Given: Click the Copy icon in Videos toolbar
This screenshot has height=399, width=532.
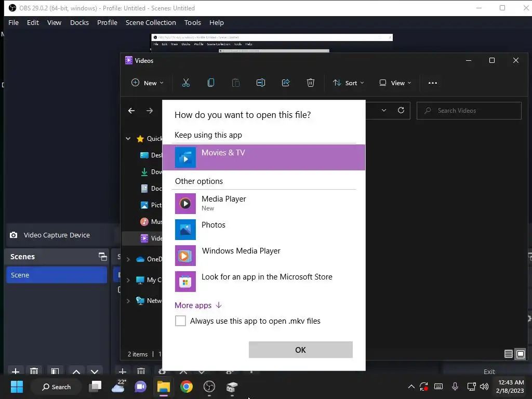Looking at the screenshot, I should pyautogui.click(x=211, y=83).
